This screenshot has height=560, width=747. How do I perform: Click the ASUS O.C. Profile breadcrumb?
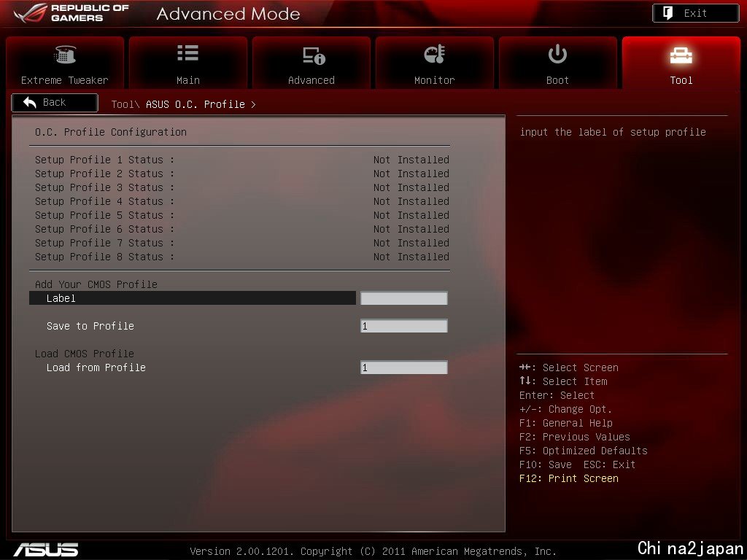click(196, 104)
